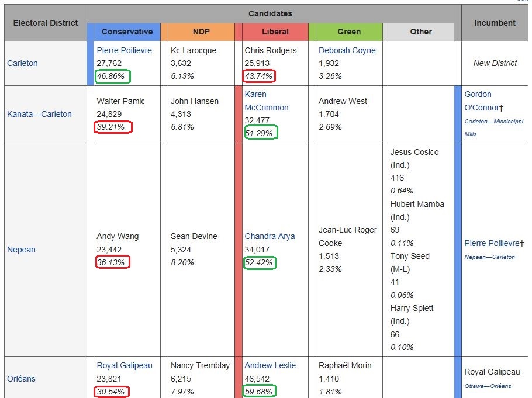The width and height of the screenshot is (532, 398).
Task: Click the NDP column header
Action: pyautogui.click(x=201, y=32)
